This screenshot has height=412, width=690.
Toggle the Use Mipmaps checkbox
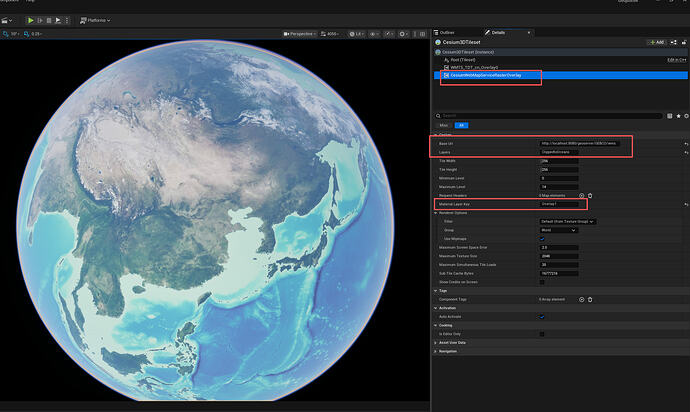pyautogui.click(x=542, y=238)
